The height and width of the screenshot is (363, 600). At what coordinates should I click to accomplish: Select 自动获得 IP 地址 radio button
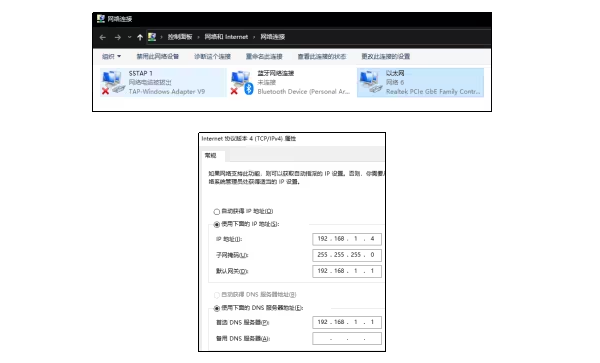[217, 212]
